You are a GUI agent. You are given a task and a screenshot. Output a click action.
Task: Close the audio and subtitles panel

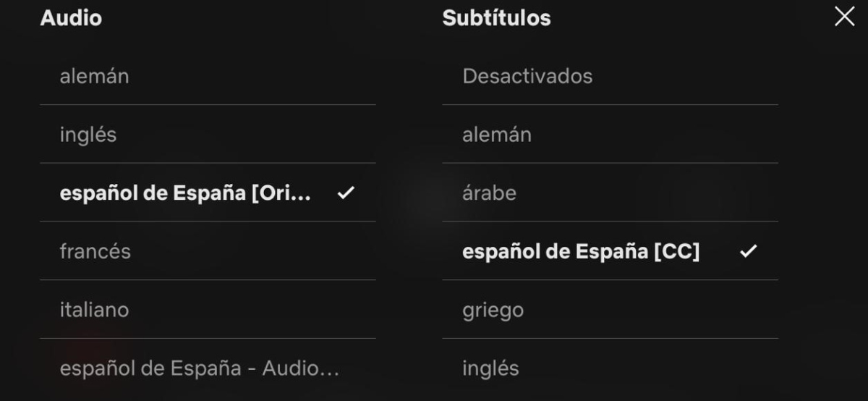(x=844, y=17)
